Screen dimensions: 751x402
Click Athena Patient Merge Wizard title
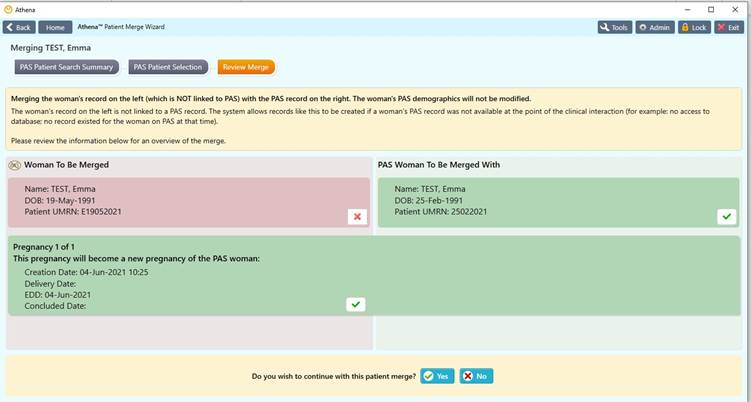121,27
